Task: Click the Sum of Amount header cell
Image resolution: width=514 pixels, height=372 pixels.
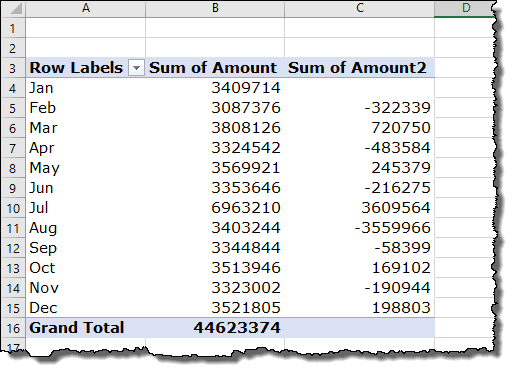Action: click(x=215, y=68)
